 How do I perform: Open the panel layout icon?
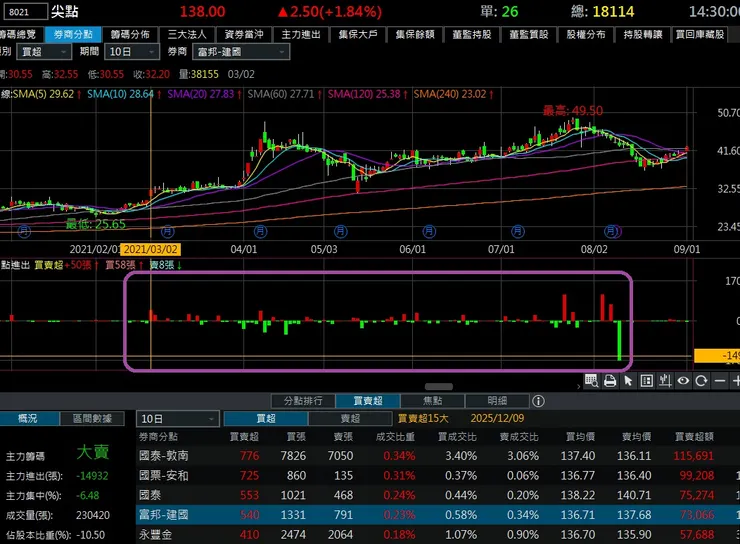[x=647, y=380]
